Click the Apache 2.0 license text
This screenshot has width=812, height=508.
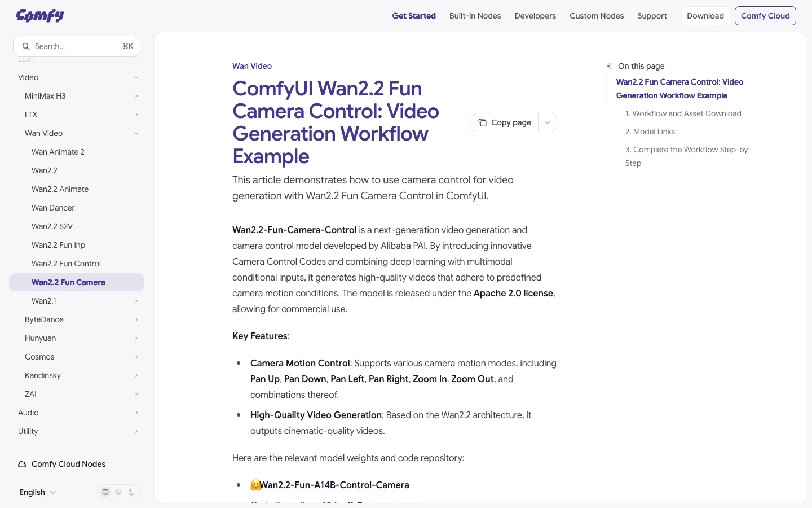coord(513,293)
